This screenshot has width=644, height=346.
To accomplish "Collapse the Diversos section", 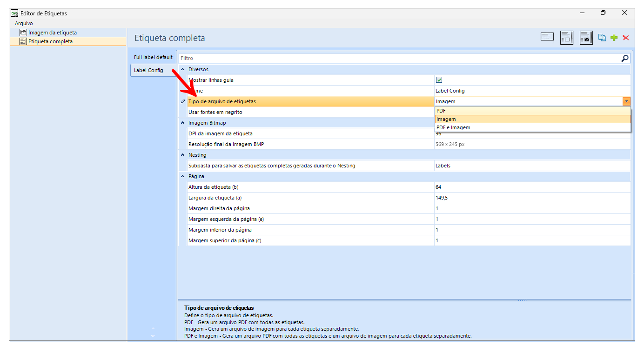I will (183, 69).
